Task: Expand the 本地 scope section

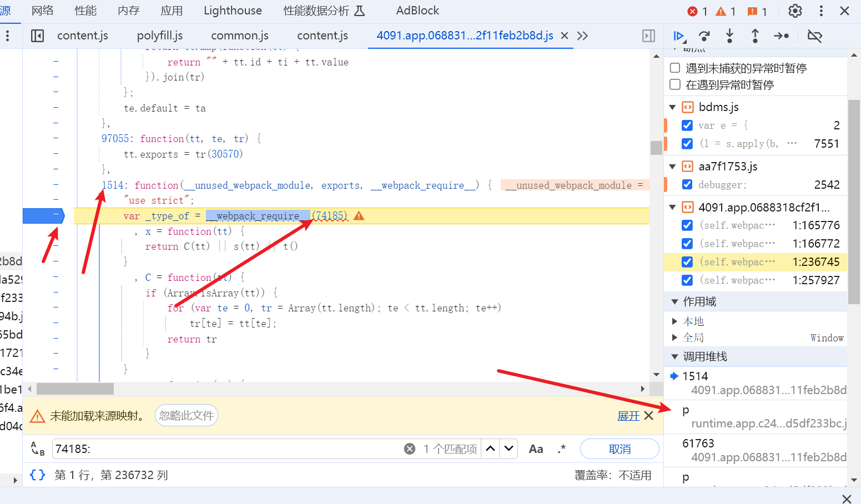Action: pyautogui.click(x=674, y=321)
